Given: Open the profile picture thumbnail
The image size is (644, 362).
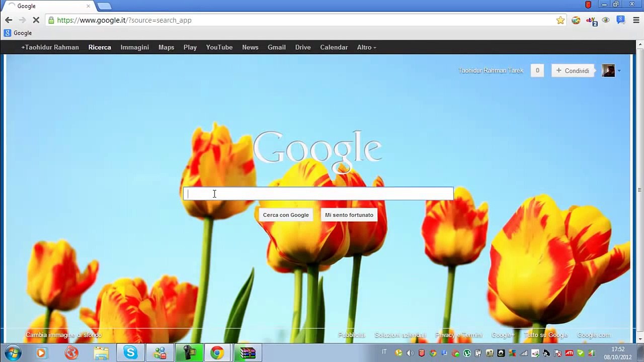Looking at the screenshot, I should click(x=608, y=71).
